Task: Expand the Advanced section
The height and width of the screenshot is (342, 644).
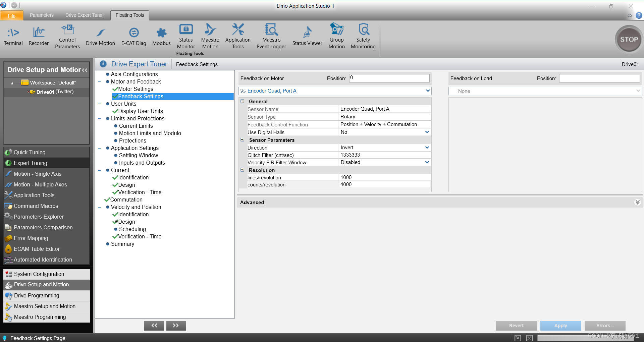Action: pyautogui.click(x=637, y=202)
